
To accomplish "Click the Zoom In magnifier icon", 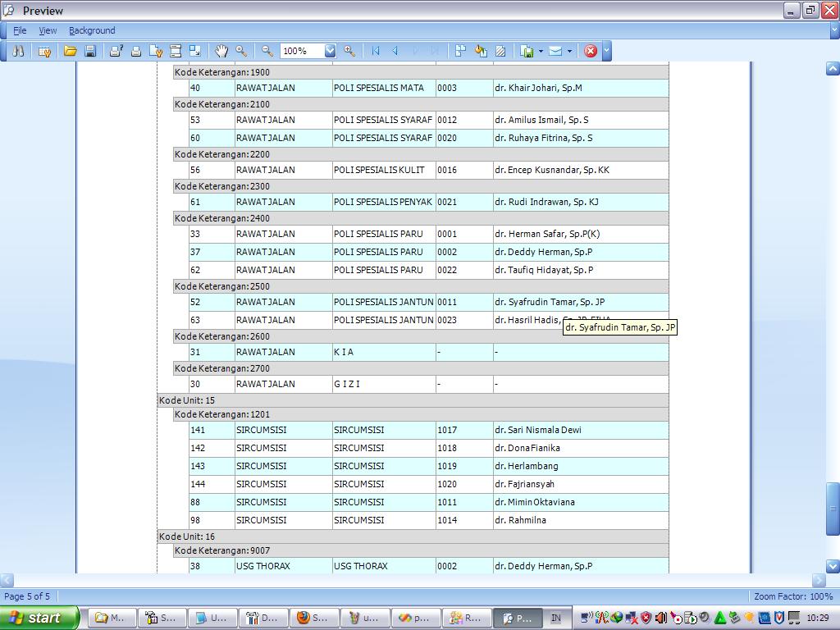I will click(349, 51).
